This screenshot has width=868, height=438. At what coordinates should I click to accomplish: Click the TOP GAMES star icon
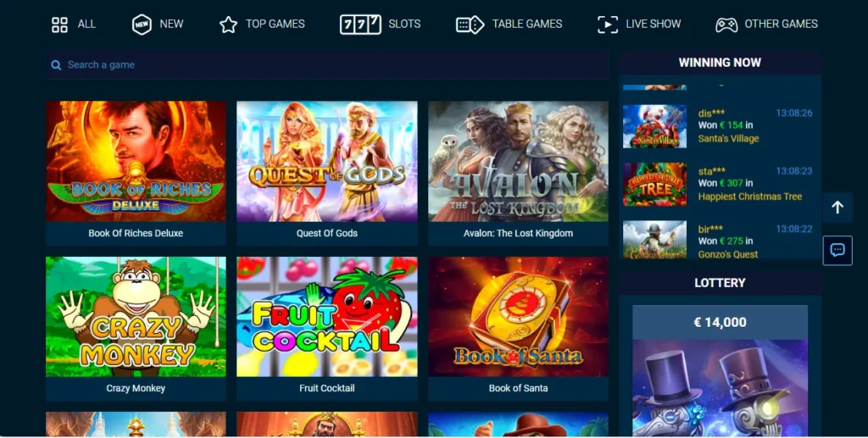tap(228, 25)
